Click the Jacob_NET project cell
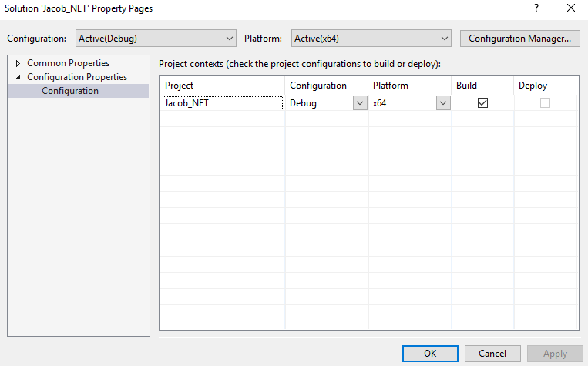 (x=223, y=103)
